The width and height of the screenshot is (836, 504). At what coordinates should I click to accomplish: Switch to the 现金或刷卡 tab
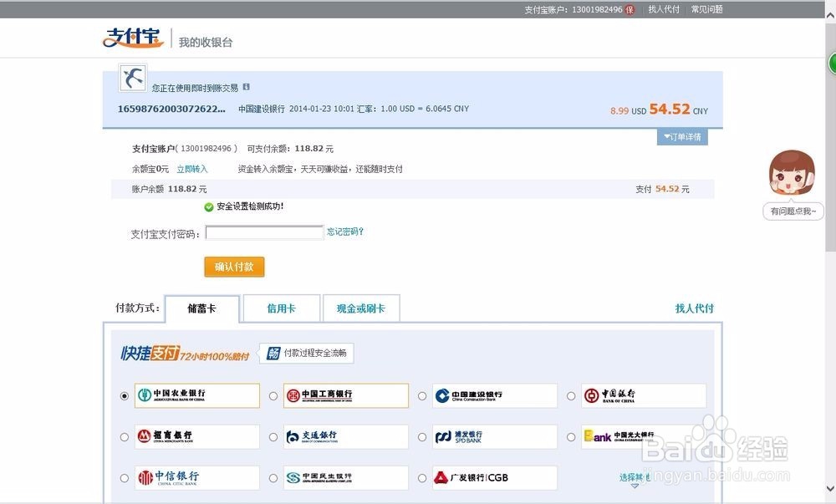click(361, 308)
